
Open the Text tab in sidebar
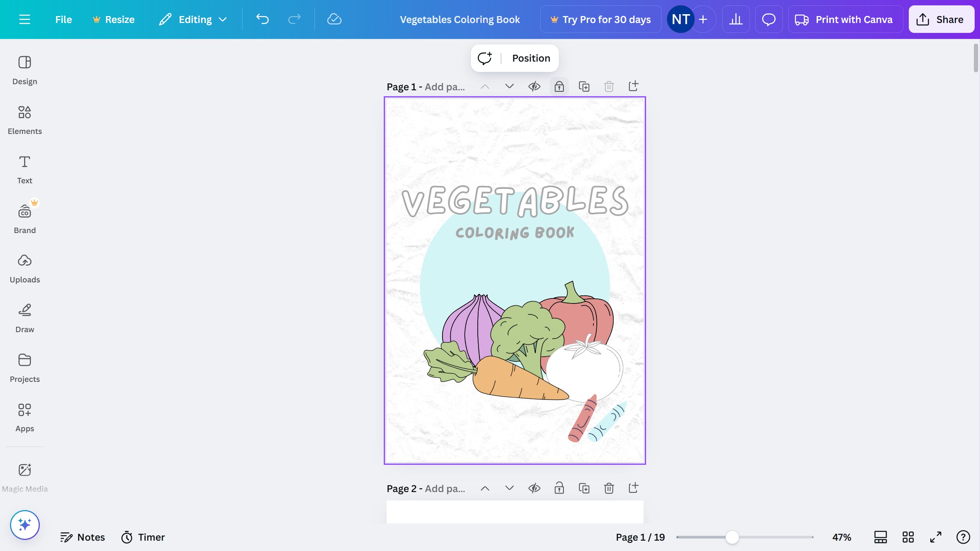(x=24, y=170)
